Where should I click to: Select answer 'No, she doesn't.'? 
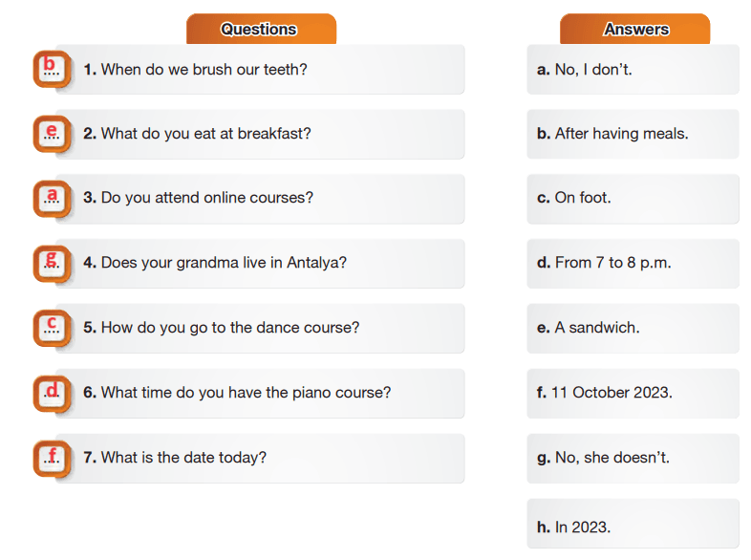[x=633, y=457]
